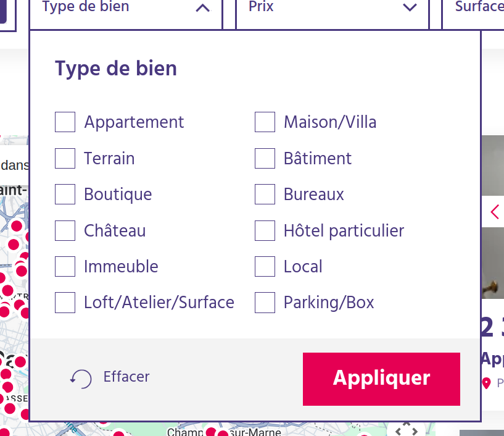Tick the Loft/Atelier/Surface checkbox
504x436 pixels.
65,303
